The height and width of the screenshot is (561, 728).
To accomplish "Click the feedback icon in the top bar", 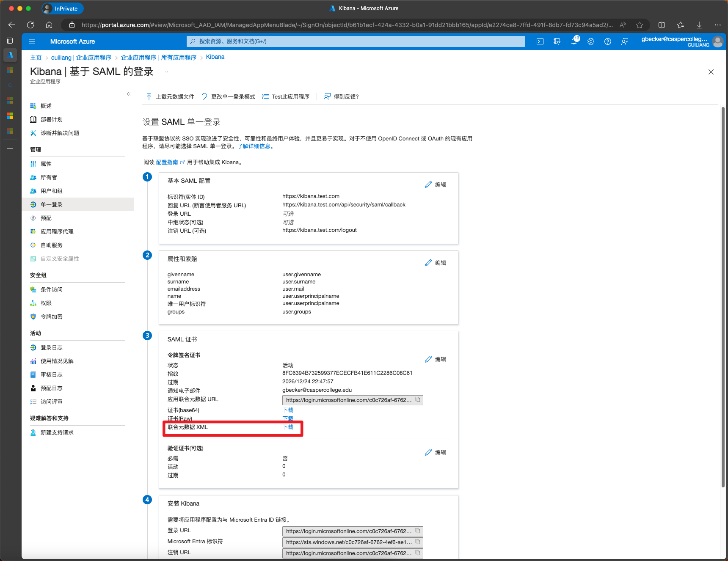I will pos(625,41).
